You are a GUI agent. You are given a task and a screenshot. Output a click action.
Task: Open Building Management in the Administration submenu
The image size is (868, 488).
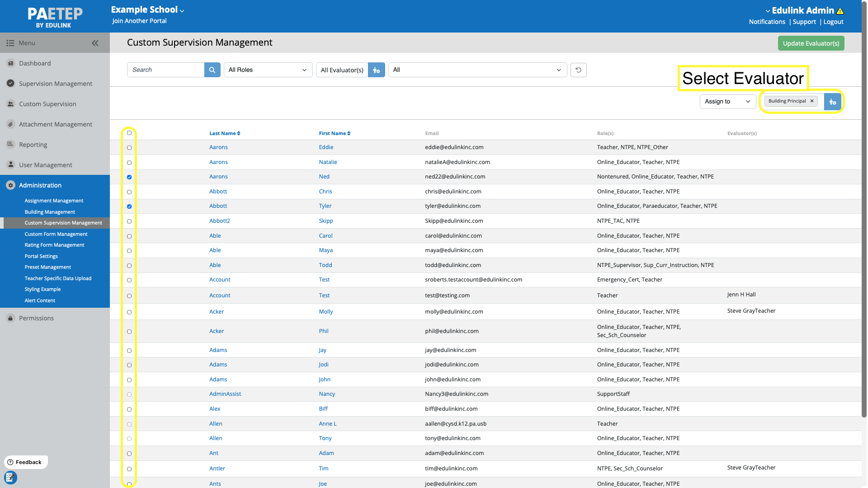coord(50,212)
